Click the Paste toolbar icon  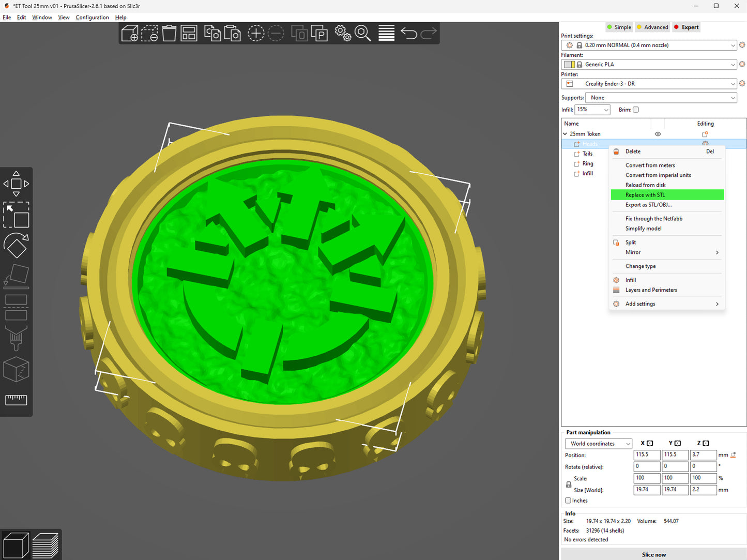232,33
